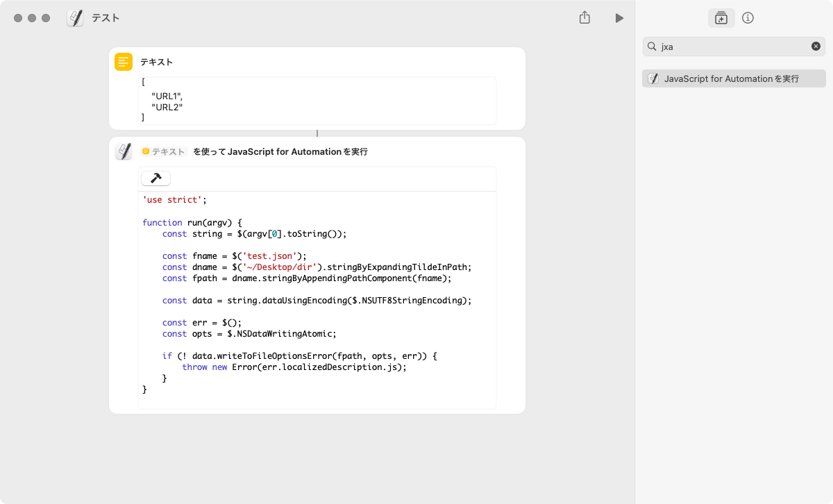Click the magnifier icon in the search field
Viewport: 833px width, 504px height.
coord(652,47)
